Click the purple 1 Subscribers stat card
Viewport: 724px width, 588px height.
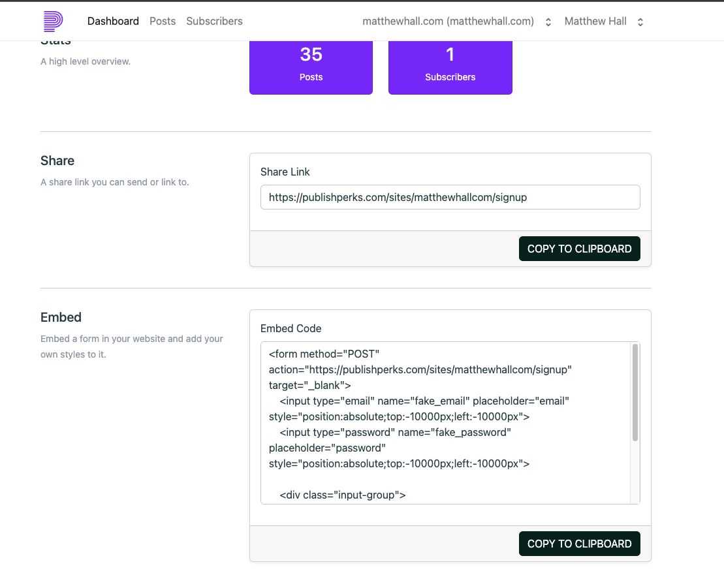[x=450, y=65]
